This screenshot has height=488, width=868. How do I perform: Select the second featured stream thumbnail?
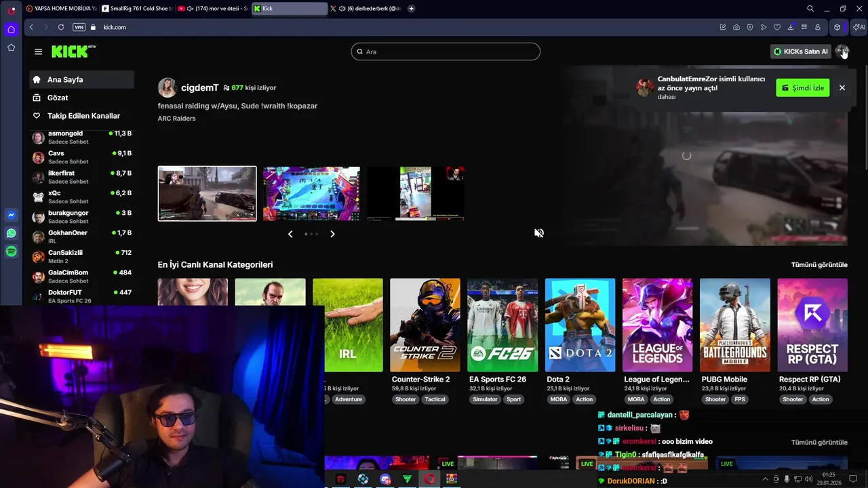311,194
